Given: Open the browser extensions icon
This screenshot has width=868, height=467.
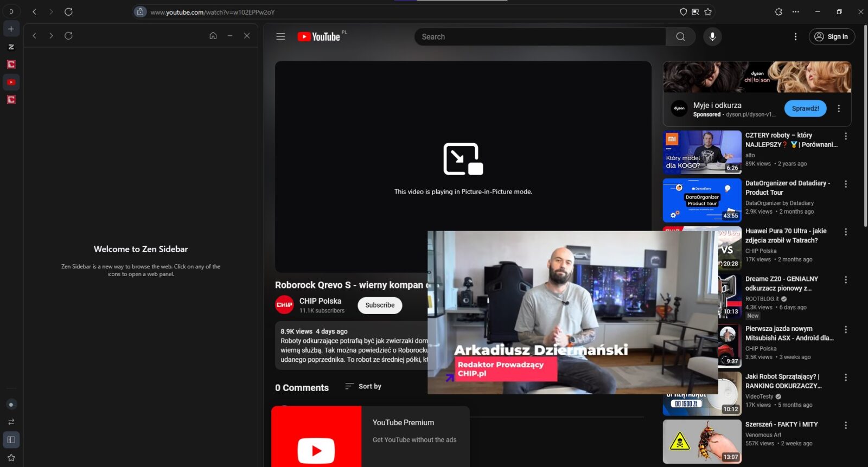Looking at the screenshot, I should click(x=778, y=11).
